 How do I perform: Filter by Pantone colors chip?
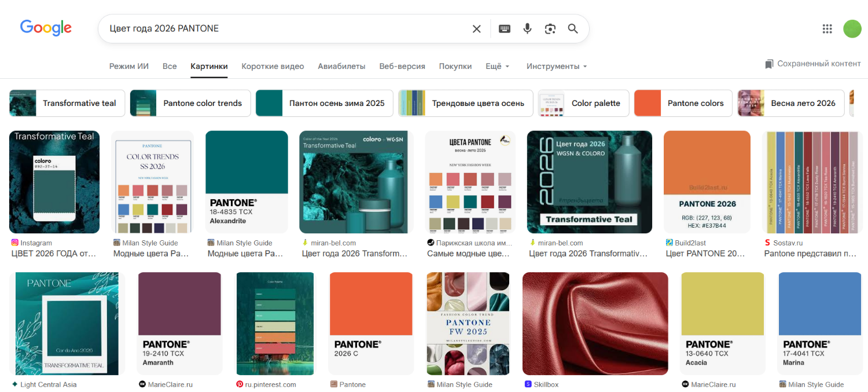click(x=683, y=103)
